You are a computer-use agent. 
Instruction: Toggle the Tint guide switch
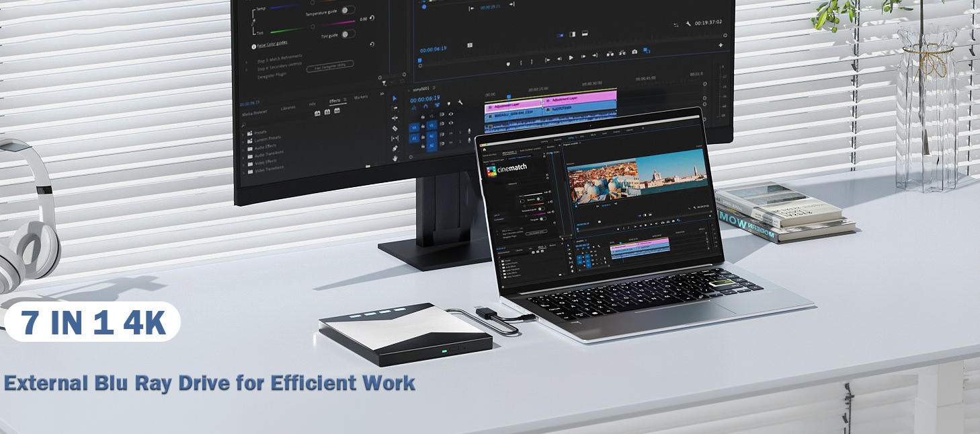coord(347,35)
